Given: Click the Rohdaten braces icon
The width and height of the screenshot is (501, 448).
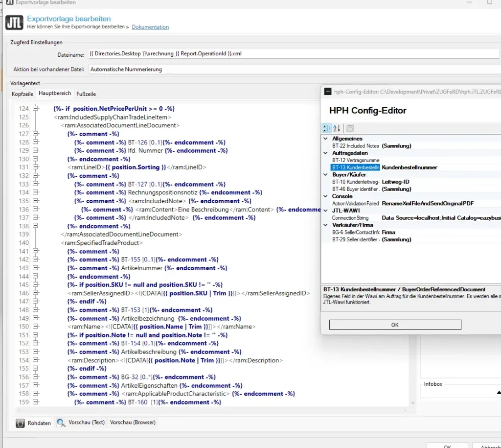Looking at the screenshot, I should click(21, 423).
